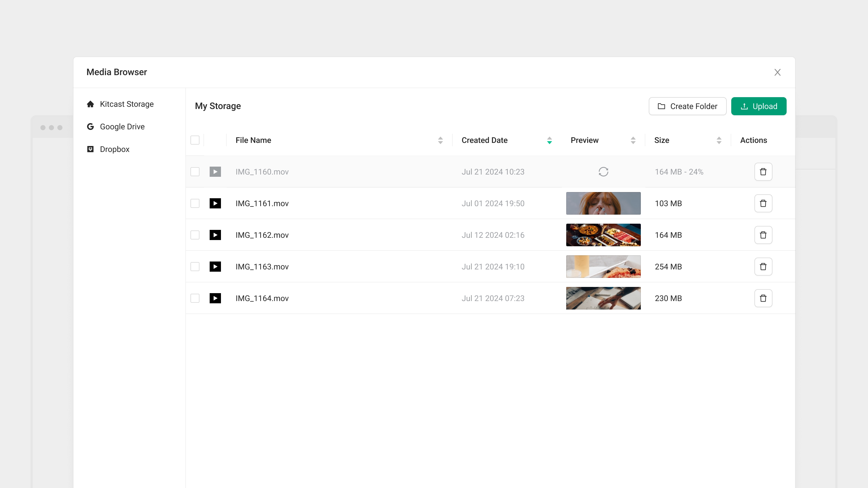
Task: Select Kitcast Storage in sidebar
Action: point(126,104)
